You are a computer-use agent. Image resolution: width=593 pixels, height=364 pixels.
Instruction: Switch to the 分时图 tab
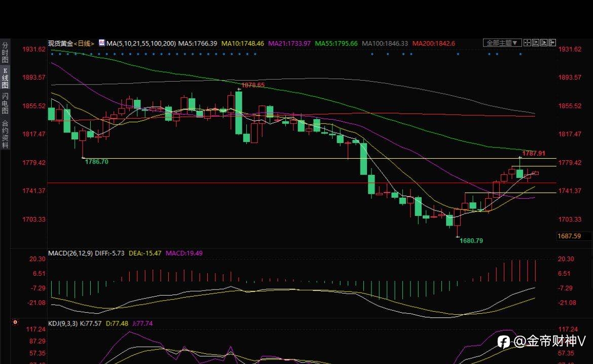pyautogui.click(x=5, y=52)
